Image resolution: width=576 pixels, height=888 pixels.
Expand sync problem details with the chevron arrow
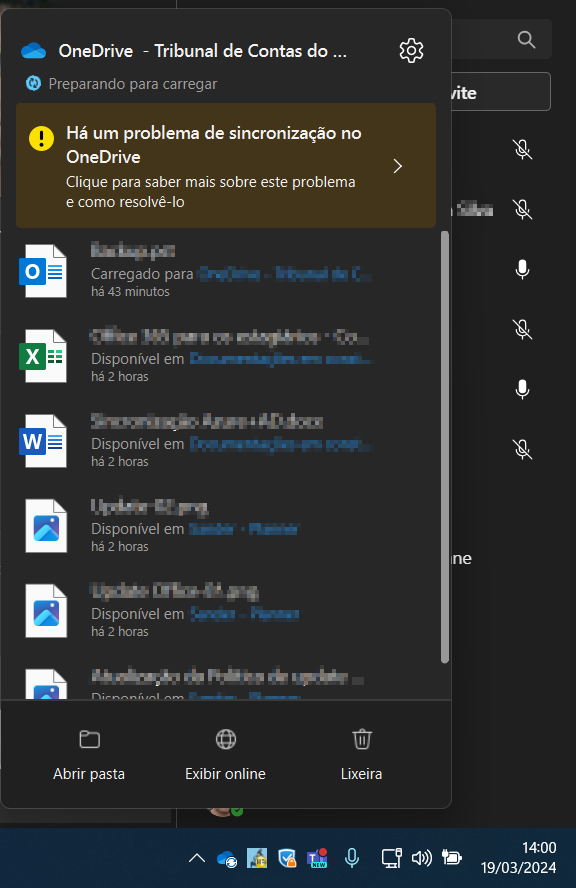point(398,166)
